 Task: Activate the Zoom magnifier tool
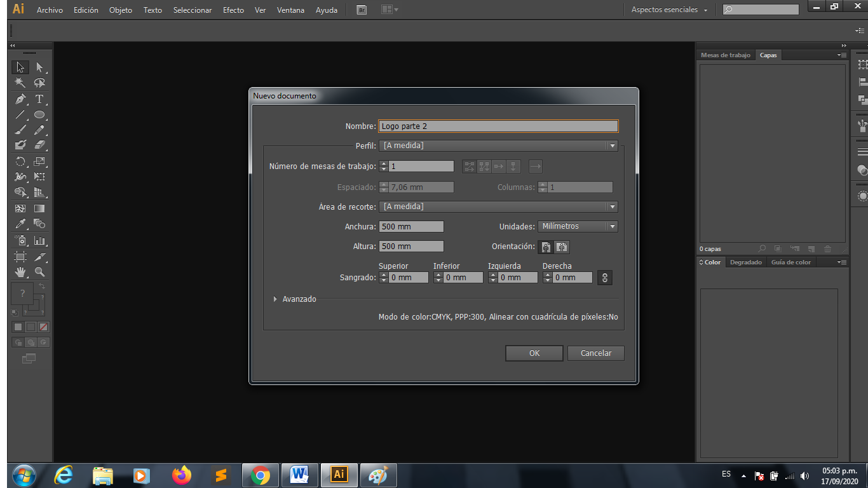tap(39, 272)
